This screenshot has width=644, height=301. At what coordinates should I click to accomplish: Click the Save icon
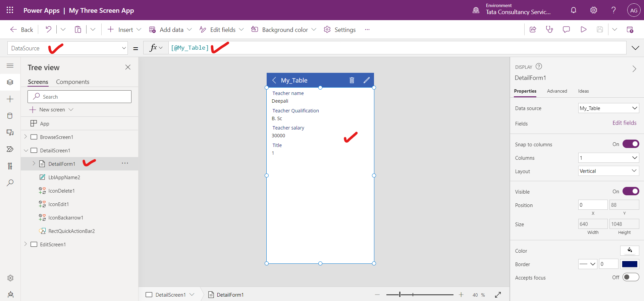point(600,30)
